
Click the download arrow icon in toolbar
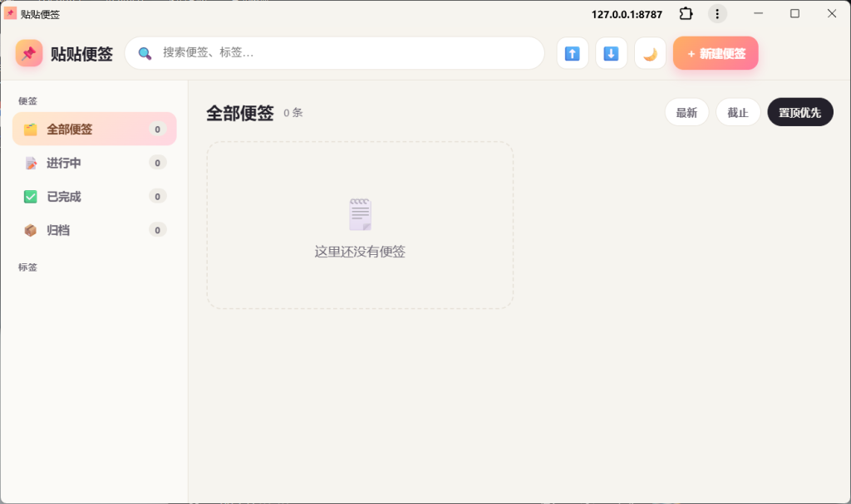[611, 53]
